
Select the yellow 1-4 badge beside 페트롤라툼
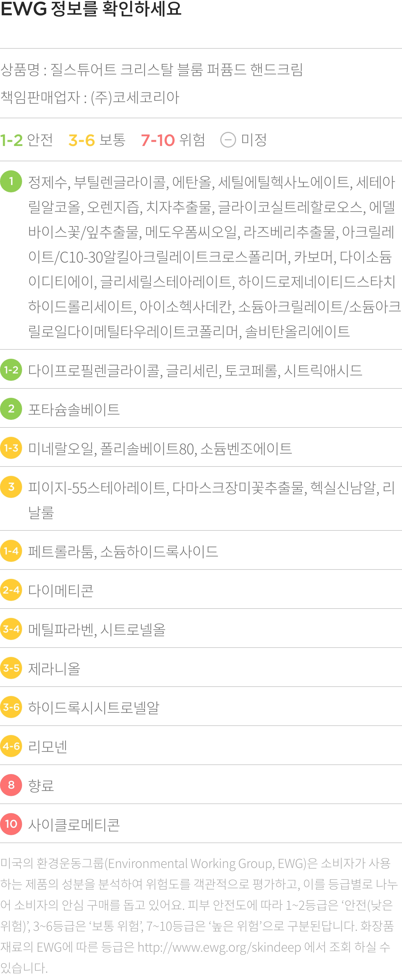tap(11, 551)
